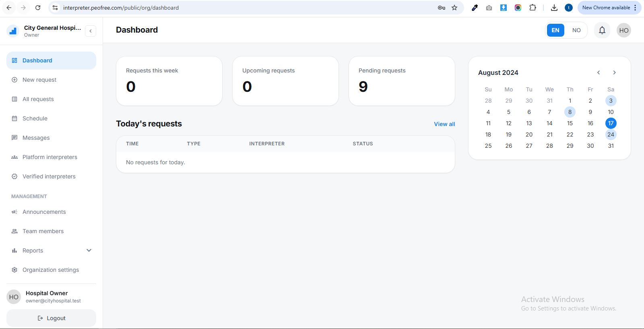Open Platform interpreters in the sidebar
Viewport: 644px width, 329px height.
click(x=50, y=157)
